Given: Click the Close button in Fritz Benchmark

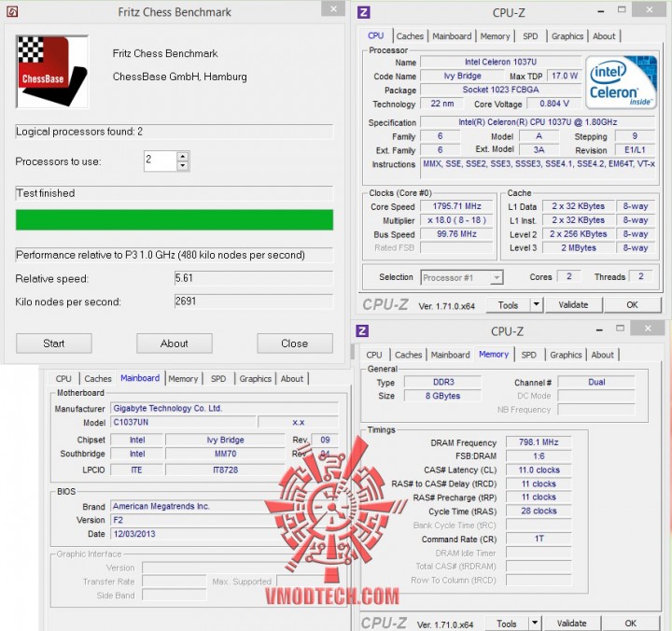Looking at the screenshot, I should pos(294,344).
